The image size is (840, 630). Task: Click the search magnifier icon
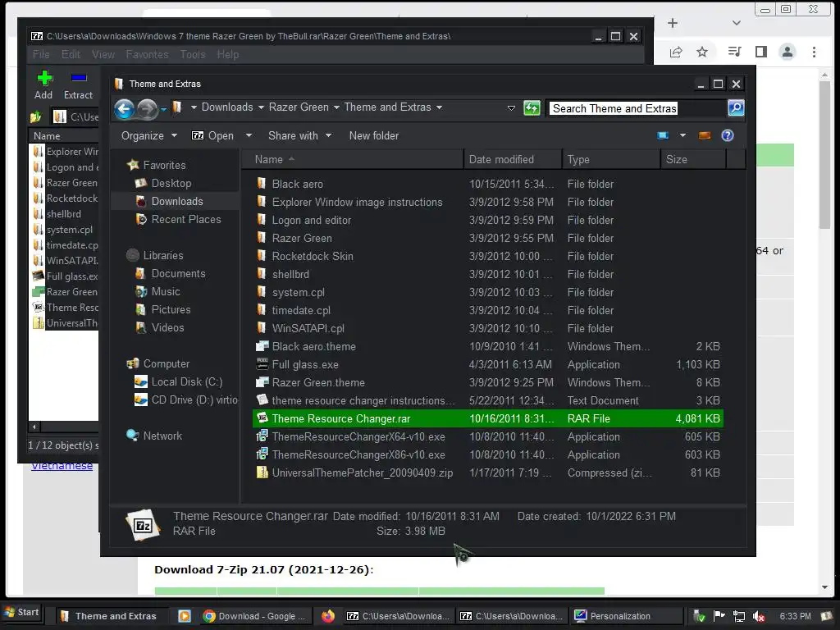click(736, 108)
